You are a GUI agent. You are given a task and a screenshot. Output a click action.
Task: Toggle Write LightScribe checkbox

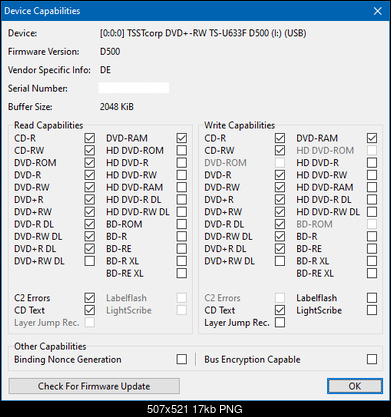[372, 310]
